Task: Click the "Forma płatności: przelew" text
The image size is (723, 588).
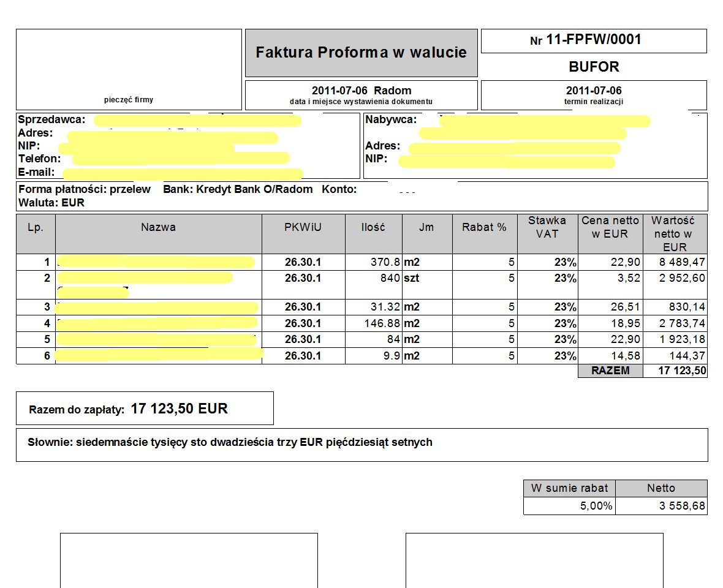Action: click(85, 189)
